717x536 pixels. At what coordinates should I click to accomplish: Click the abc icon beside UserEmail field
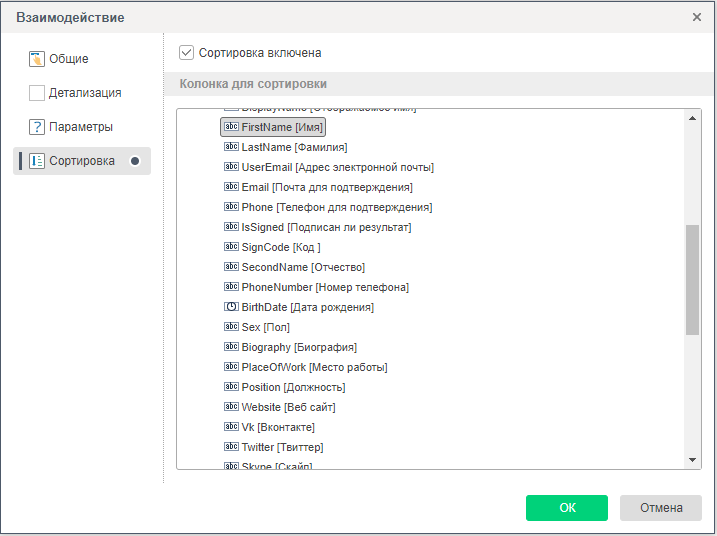click(x=231, y=167)
